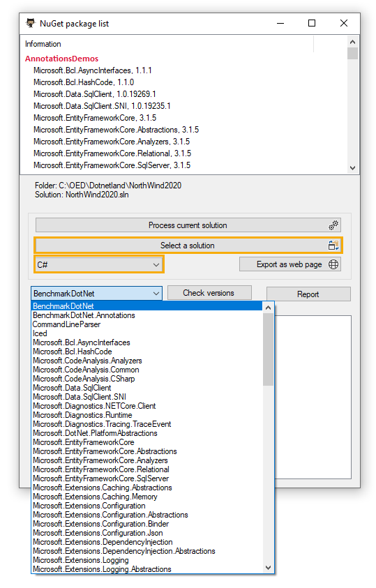
Task: Click Microsoft.Bcl.AsyncInterfaces, 1.1.1 in information list
Action: click(93, 70)
